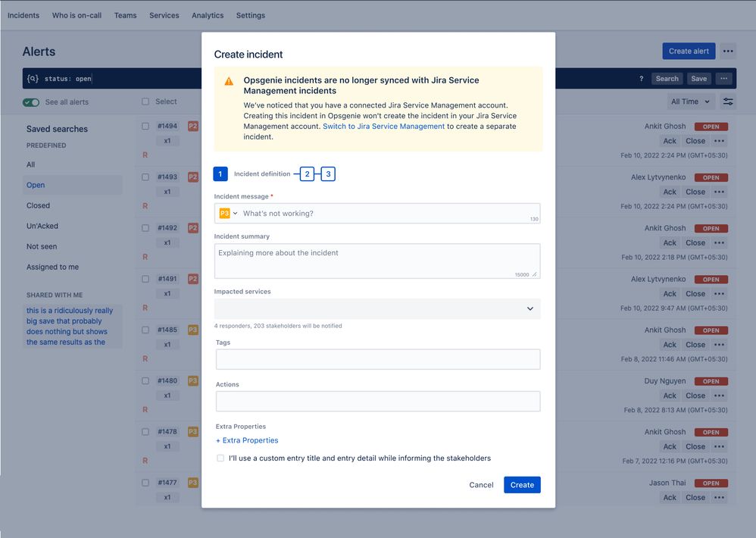Click Search button in the query bar
The image size is (756, 538).
(x=667, y=79)
